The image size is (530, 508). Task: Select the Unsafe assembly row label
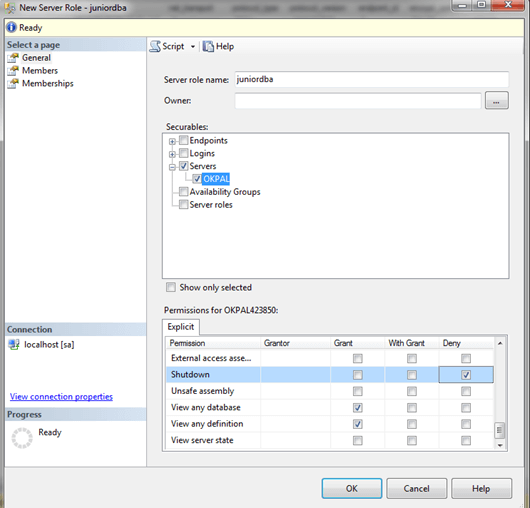(202, 391)
